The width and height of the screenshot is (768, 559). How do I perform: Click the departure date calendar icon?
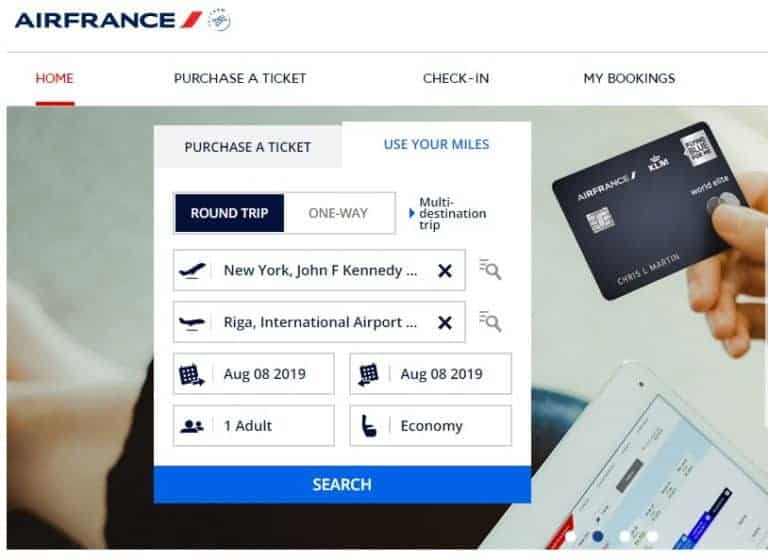[x=192, y=375]
